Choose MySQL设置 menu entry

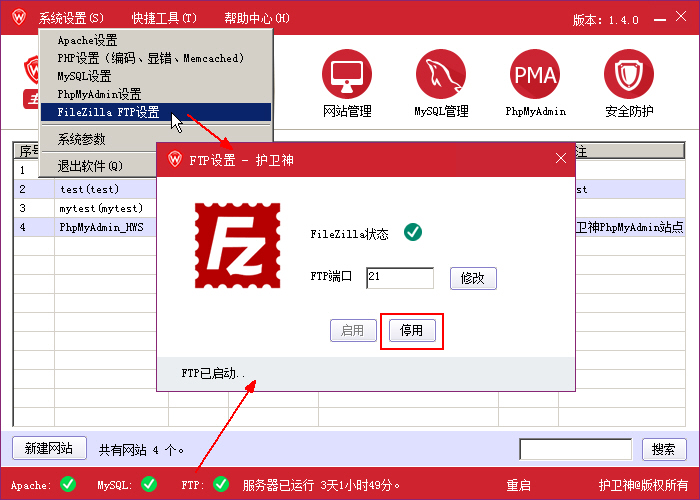(156, 76)
